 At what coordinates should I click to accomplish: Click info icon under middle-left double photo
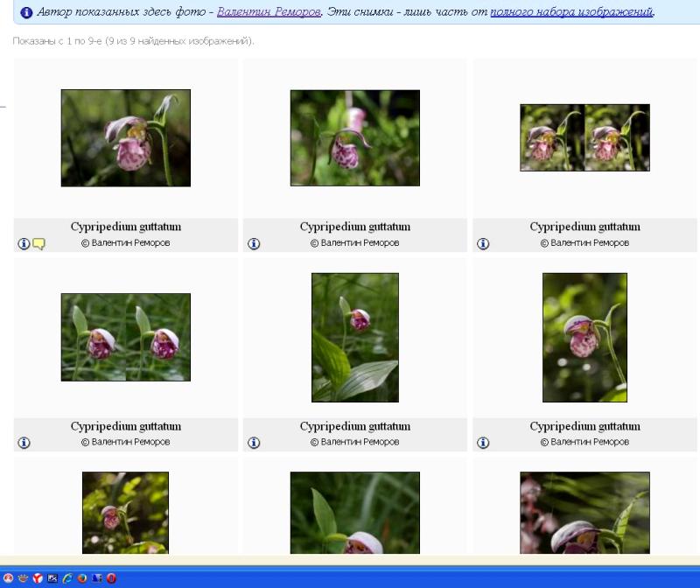pos(24,443)
